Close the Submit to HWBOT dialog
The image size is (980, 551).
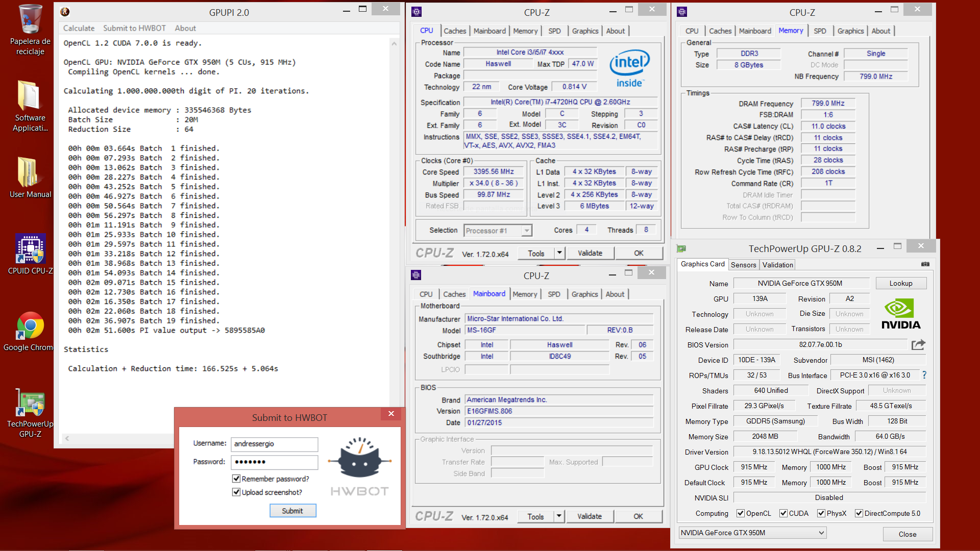[x=391, y=414]
